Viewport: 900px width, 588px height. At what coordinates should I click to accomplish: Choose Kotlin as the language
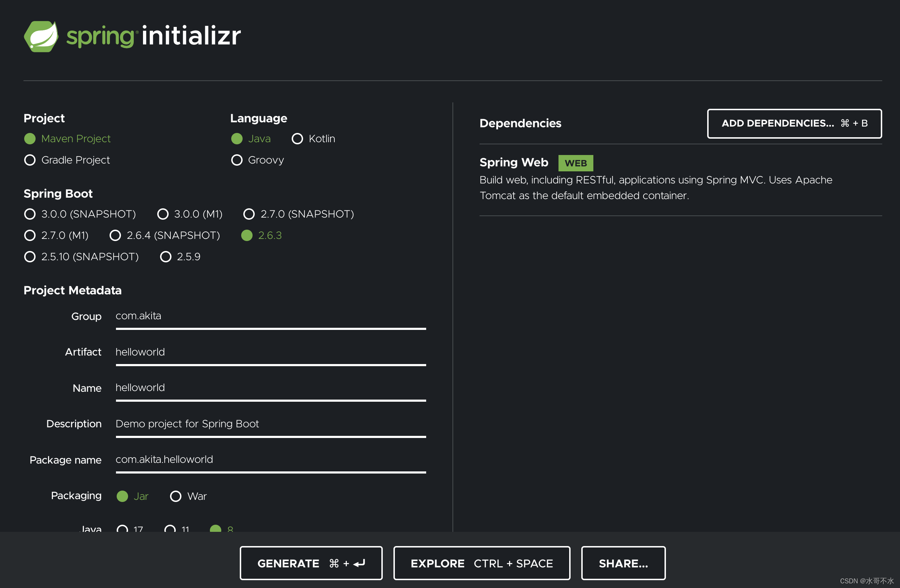tap(297, 139)
